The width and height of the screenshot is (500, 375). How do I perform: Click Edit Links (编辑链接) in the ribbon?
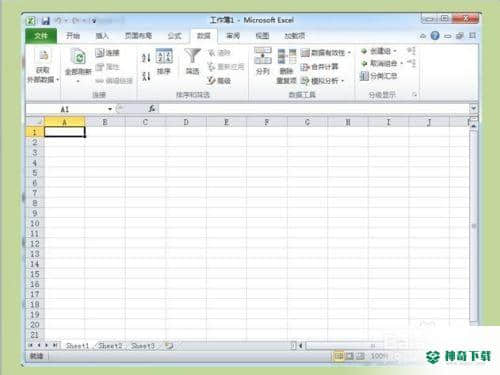114,81
